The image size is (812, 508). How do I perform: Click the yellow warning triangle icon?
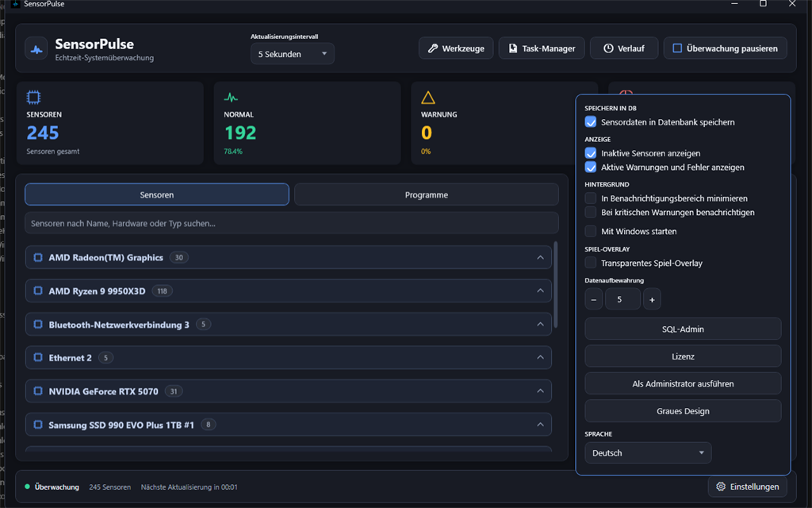pyautogui.click(x=427, y=98)
